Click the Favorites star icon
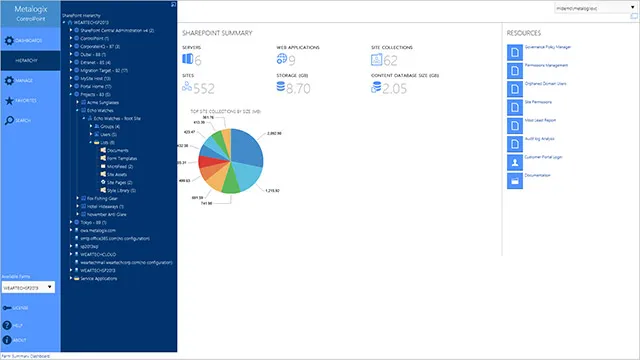Image resolution: width=640 pixels, height=360 pixels. [9, 100]
